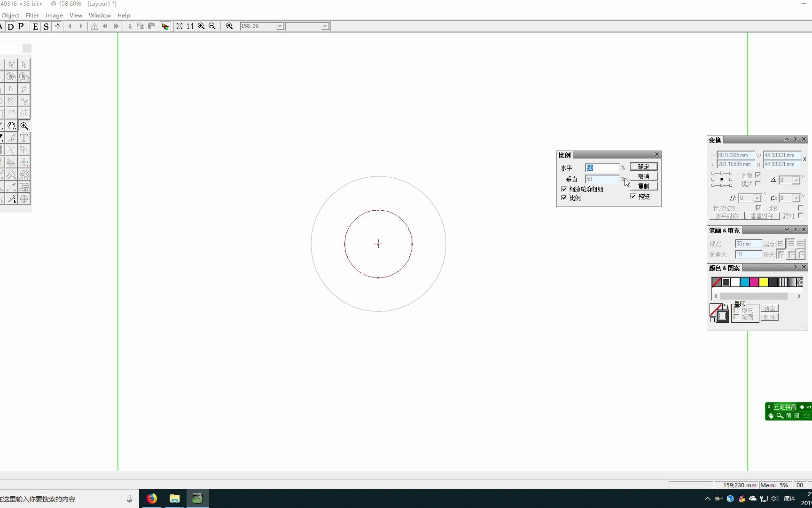Screen dimensions: 812x508
Task: Click the Paste icon in the toolbar
Action: pyautogui.click(x=151, y=26)
